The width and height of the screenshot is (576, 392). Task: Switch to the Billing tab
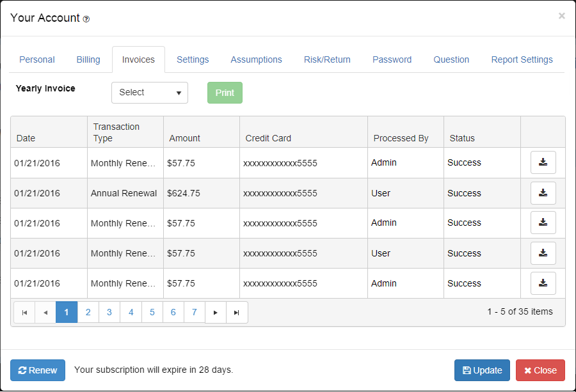pyautogui.click(x=88, y=59)
